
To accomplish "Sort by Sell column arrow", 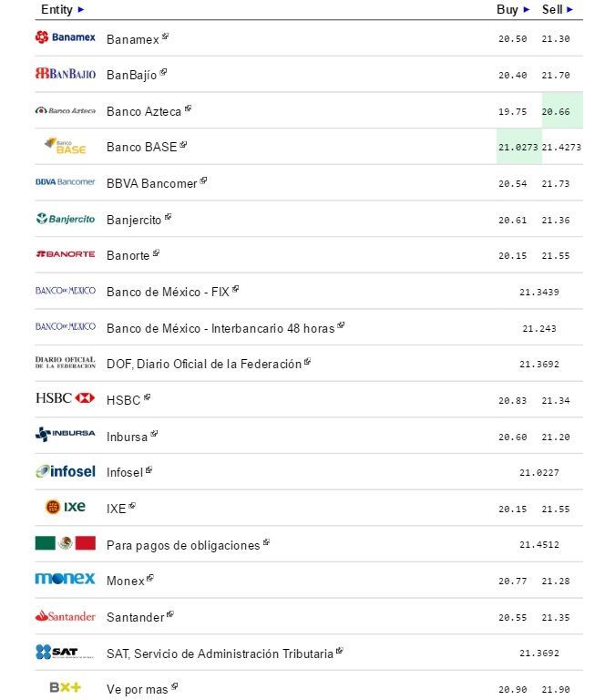I will 570,9.
